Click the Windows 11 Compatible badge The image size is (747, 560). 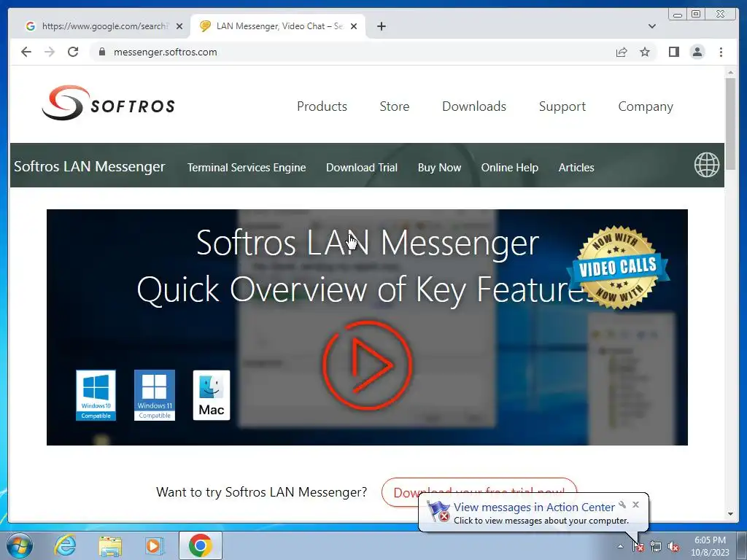tap(155, 395)
